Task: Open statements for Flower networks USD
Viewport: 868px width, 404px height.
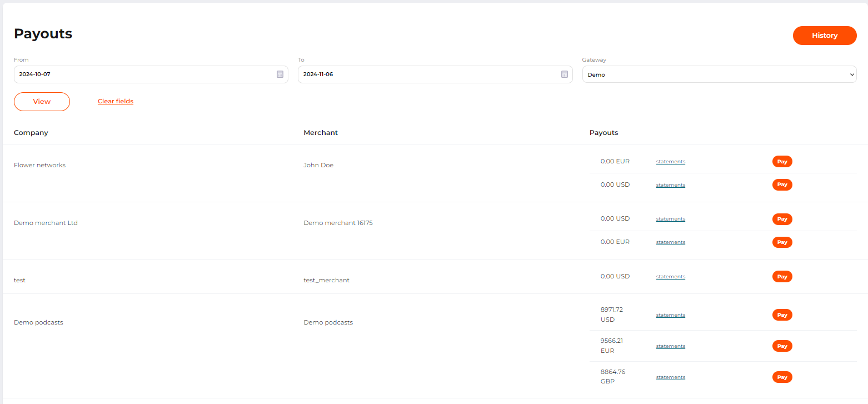Action: tap(670, 185)
